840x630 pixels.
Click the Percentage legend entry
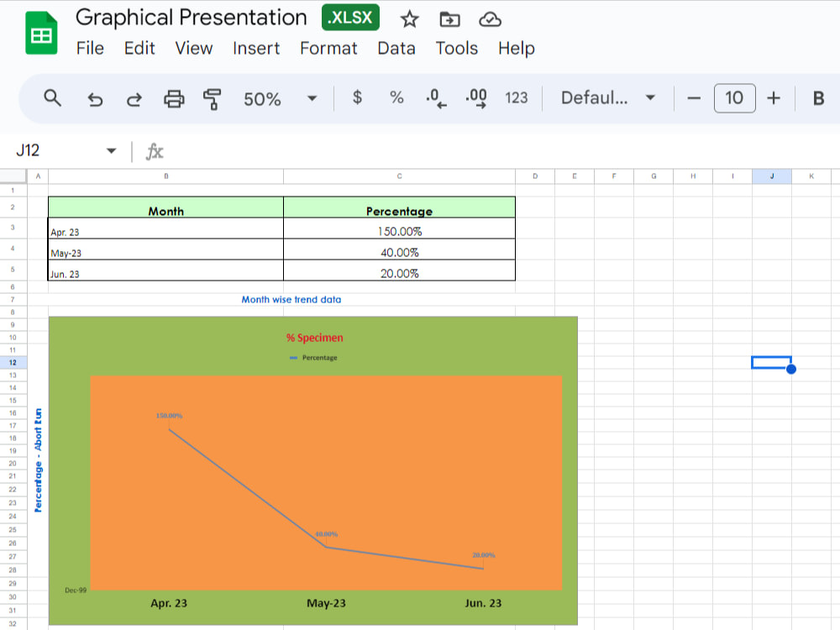(313, 357)
